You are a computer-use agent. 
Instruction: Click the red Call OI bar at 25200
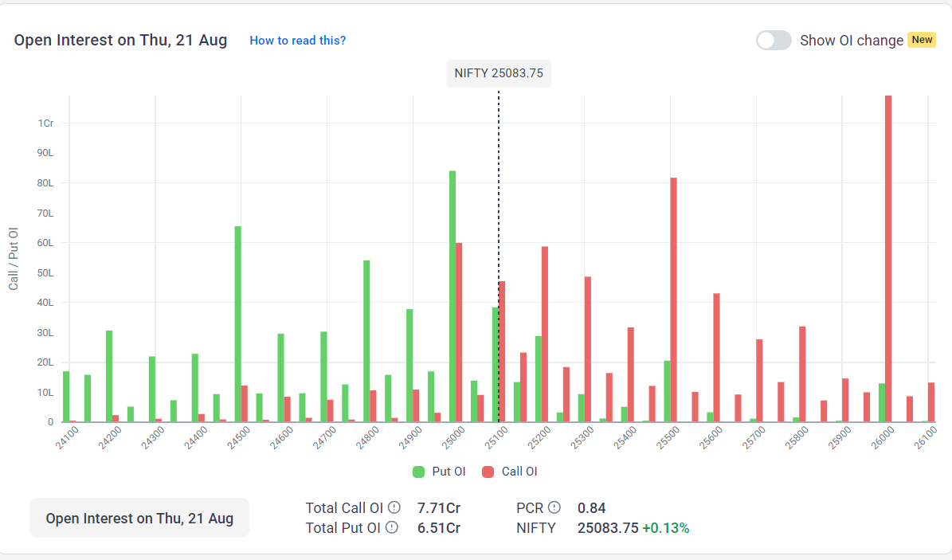click(x=545, y=335)
